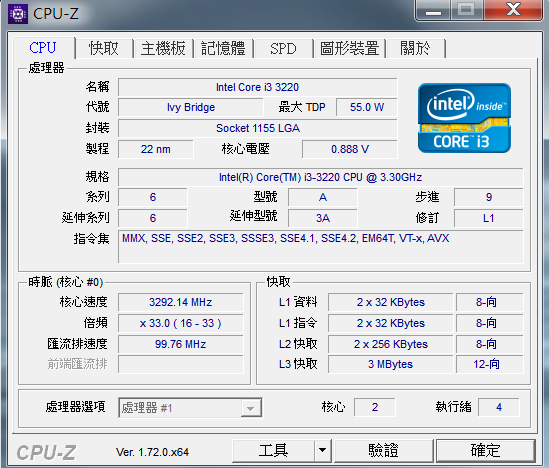
Task: Click the L3 快取 value 3 MBytes
Action: tap(391, 364)
